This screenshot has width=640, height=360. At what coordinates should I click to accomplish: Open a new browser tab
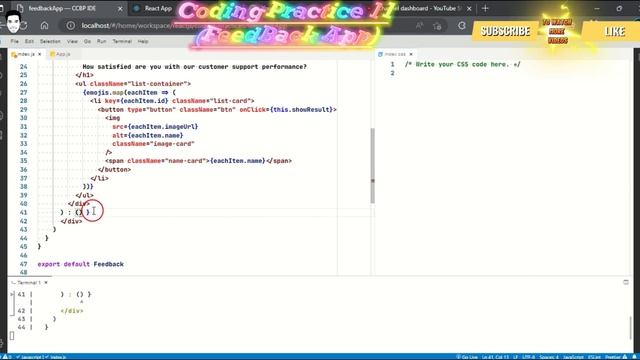point(485,8)
